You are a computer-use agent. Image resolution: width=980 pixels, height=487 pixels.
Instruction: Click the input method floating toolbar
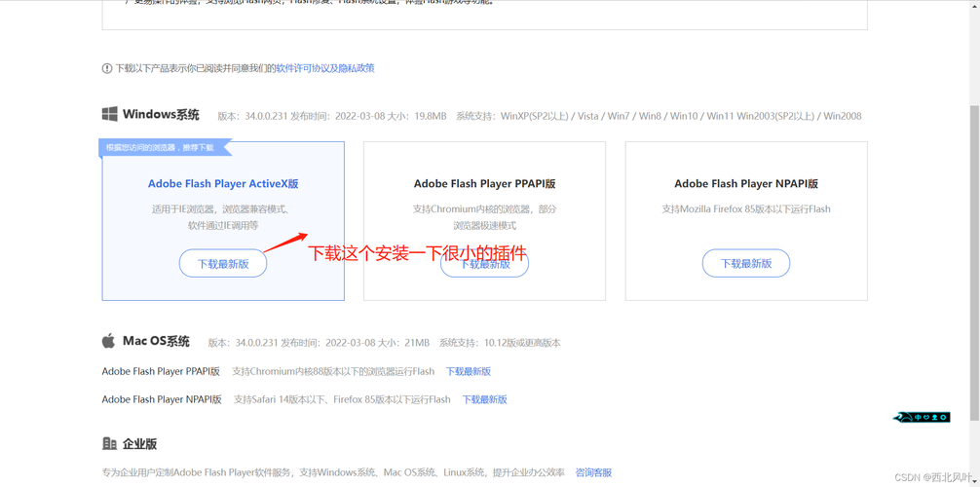click(922, 417)
